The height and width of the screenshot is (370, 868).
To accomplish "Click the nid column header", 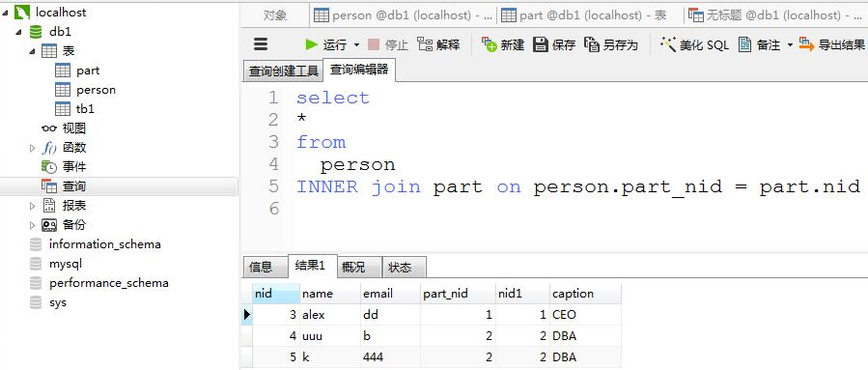I will click(276, 294).
